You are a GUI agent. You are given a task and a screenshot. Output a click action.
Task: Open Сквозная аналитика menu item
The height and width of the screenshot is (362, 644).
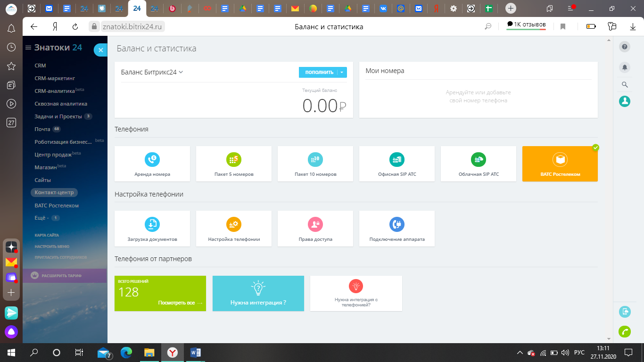tap(61, 104)
